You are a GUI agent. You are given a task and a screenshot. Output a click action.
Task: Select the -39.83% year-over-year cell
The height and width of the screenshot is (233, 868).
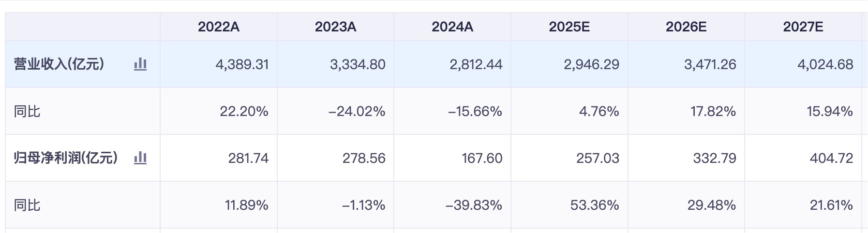click(474, 205)
